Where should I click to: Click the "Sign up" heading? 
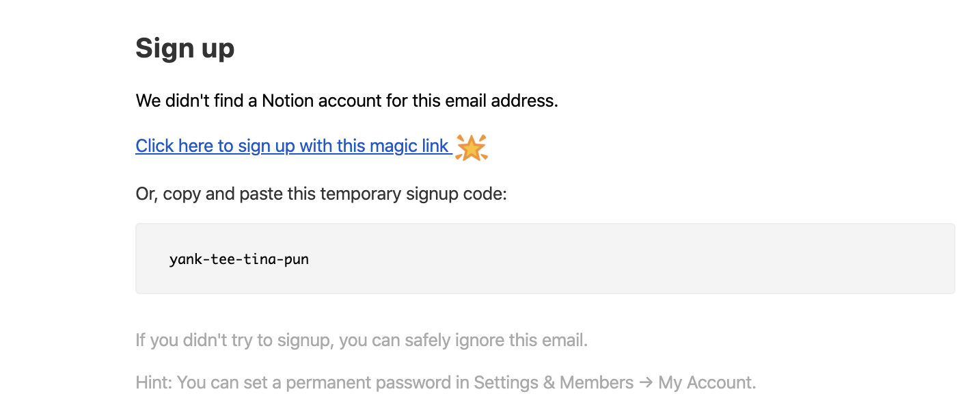tap(185, 49)
